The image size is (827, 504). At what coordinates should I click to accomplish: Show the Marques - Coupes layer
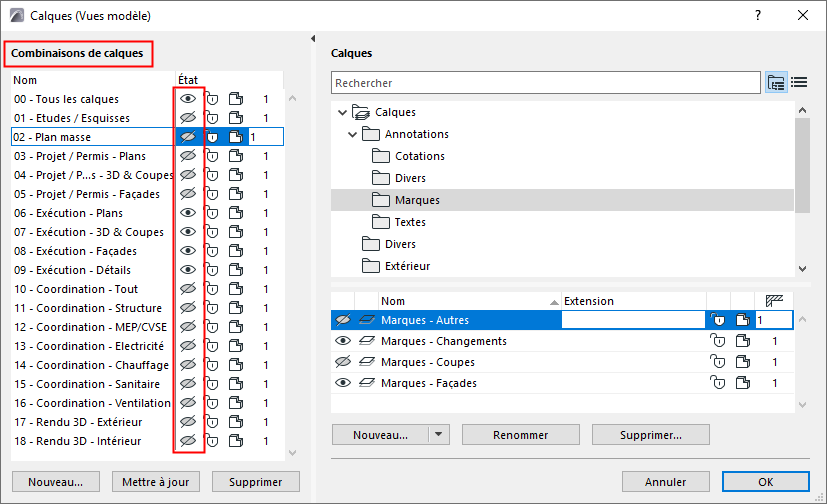pos(344,362)
